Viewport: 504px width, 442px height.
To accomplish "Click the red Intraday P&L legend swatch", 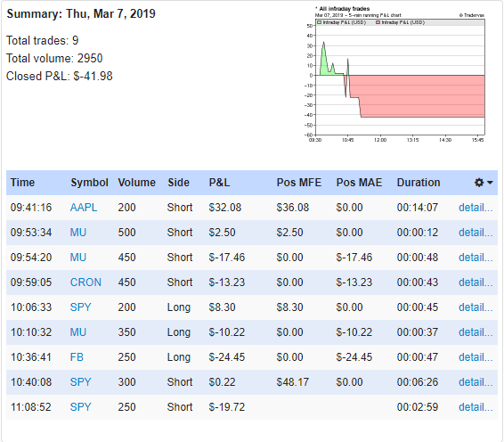I will click(378, 22).
